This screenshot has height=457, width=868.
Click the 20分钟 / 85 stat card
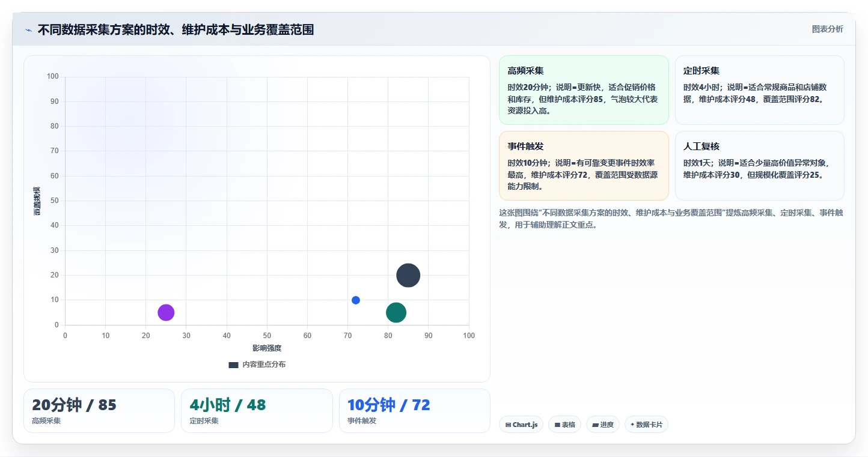(99, 411)
